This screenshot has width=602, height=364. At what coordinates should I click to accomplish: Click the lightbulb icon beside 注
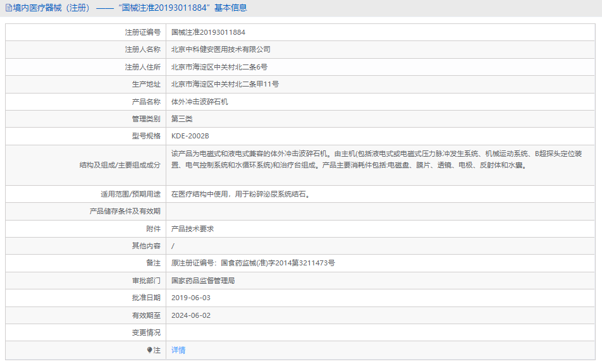(x=149, y=350)
